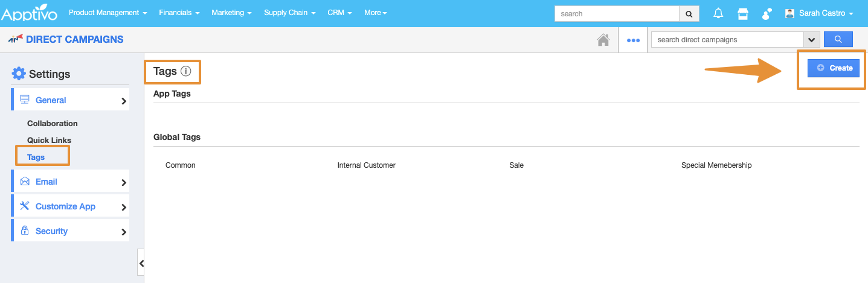Collapse the left settings sidebar
Screen dimensions: 868x283
pos(141,264)
